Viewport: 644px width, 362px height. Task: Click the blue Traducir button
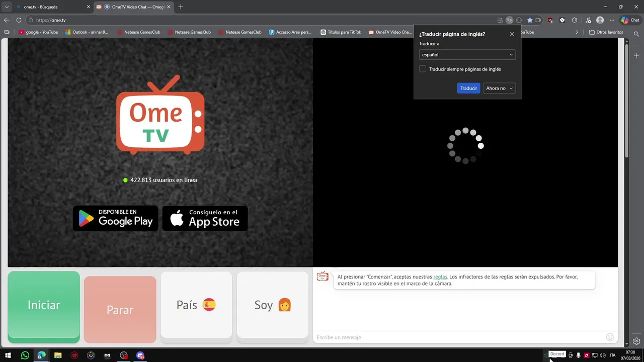point(468,88)
